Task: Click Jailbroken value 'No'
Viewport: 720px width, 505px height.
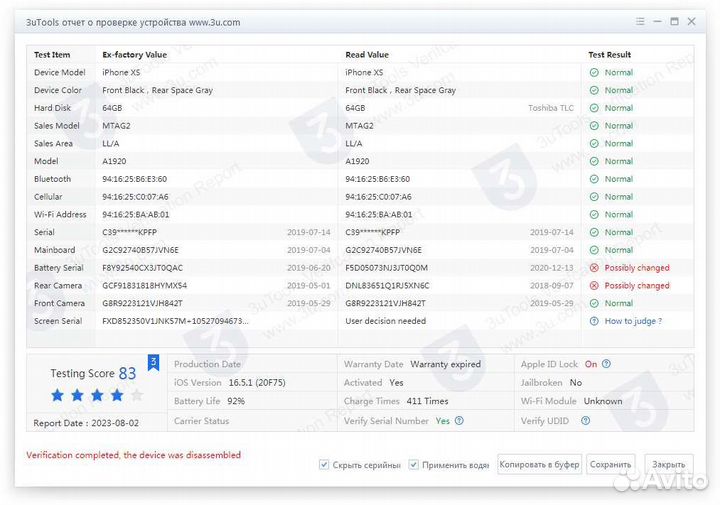Action: coord(576,382)
